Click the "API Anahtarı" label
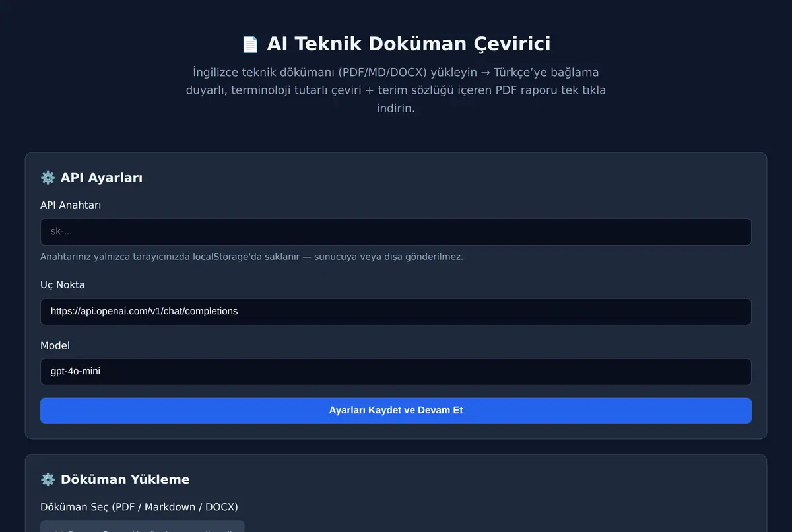The width and height of the screenshot is (792, 532). (x=71, y=205)
